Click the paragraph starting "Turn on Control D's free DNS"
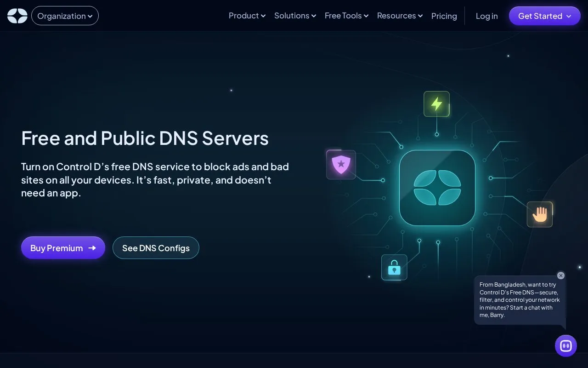 [155, 180]
